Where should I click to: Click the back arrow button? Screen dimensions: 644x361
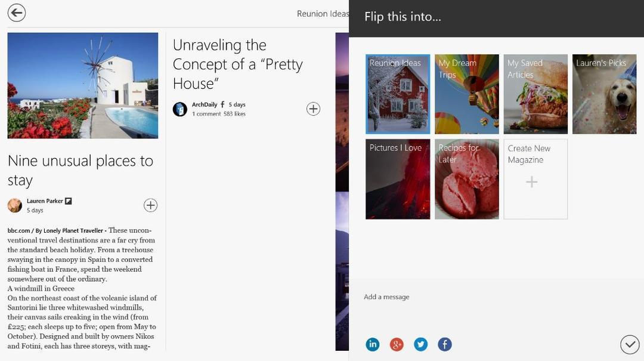(17, 13)
